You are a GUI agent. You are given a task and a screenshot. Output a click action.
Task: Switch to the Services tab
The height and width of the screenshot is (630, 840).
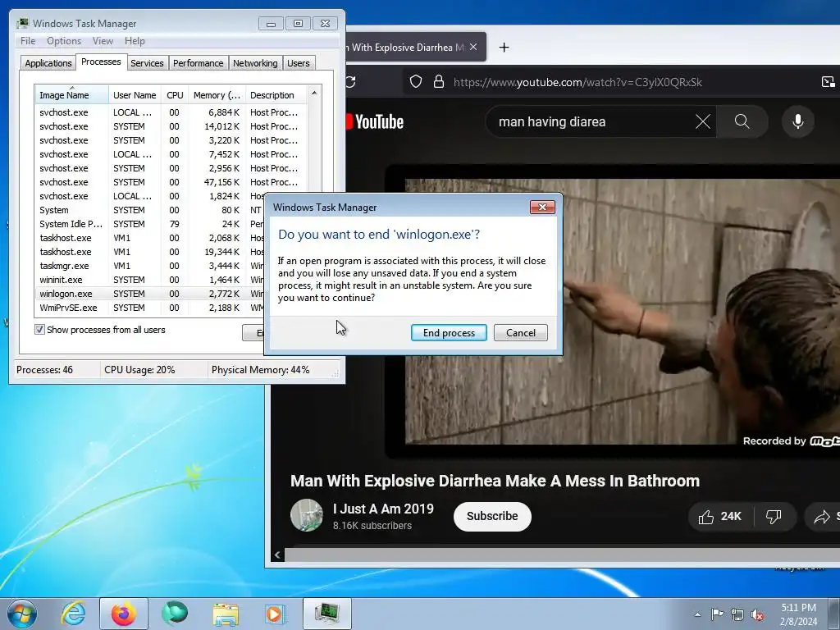click(147, 63)
